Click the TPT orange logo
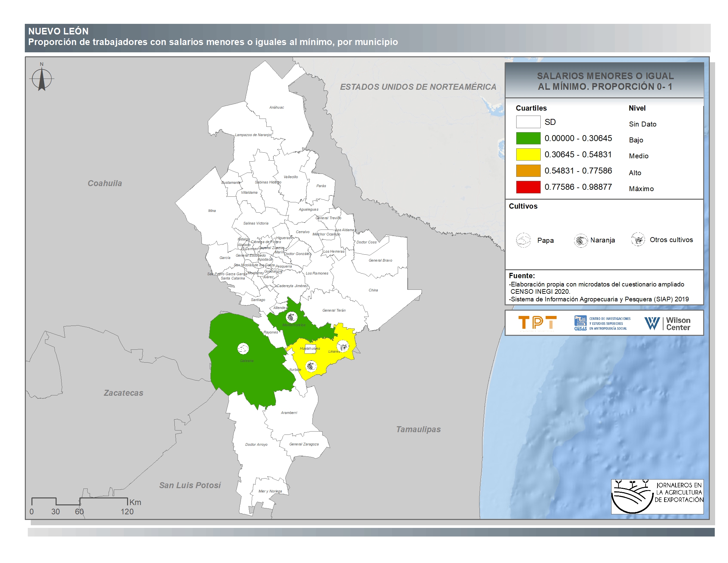Image resolution: width=728 pixels, height=563 pixels. tap(537, 323)
